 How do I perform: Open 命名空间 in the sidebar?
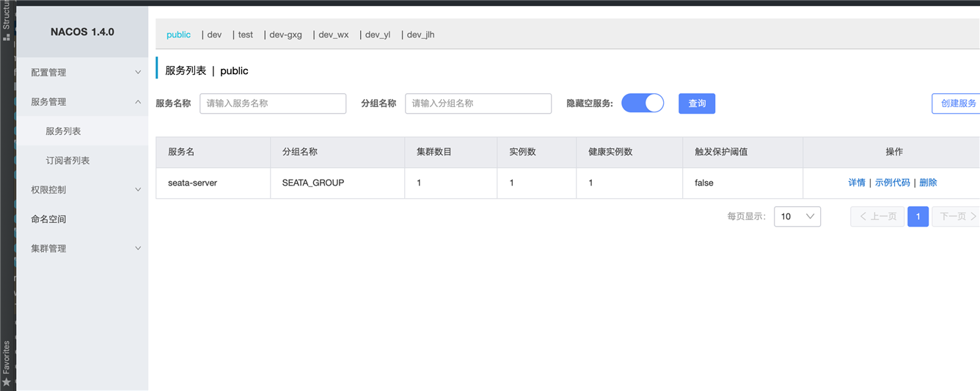click(x=82, y=219)
